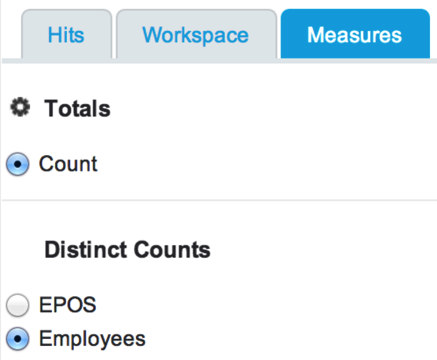Switch to the Hits tab
Image resolution: width=437 pixels, height=360 pixels.
coord(66,34)
